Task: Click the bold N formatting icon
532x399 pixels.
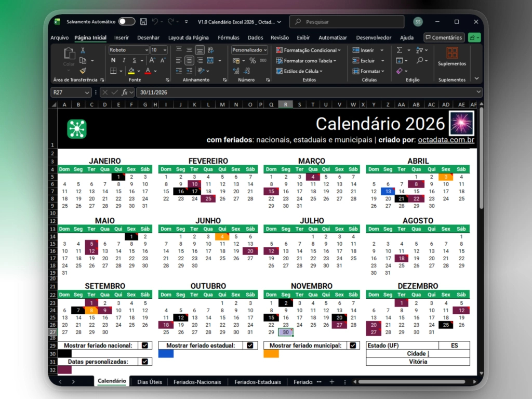Action: click(x=113, y=60)
